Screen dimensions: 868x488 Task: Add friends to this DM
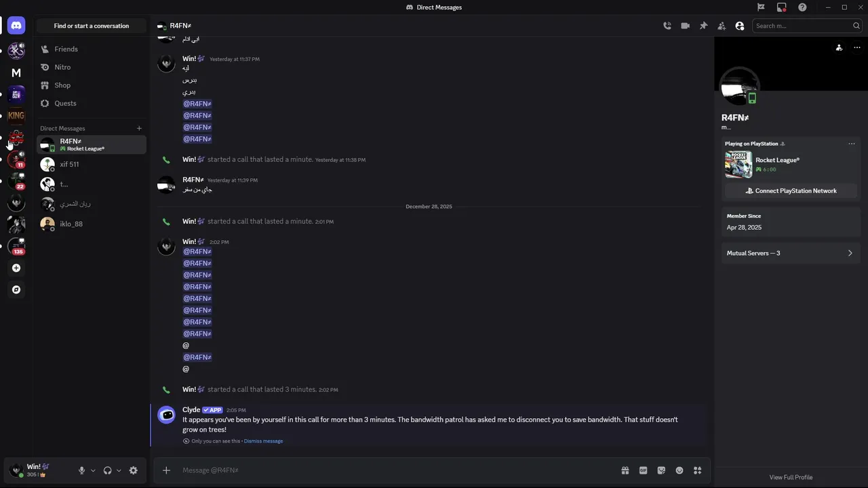click(722, 26)
